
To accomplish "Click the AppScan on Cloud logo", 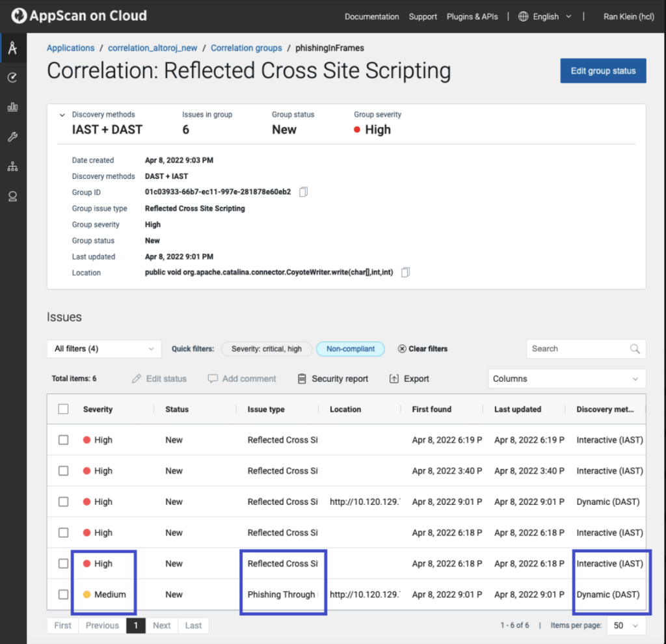I will coord(79,16).
